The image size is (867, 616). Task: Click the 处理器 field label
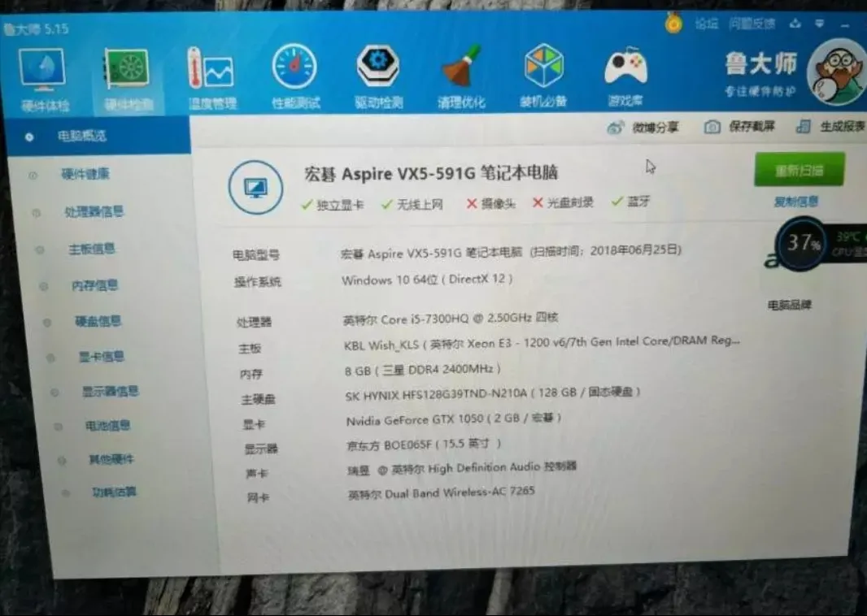pos(254,322)
